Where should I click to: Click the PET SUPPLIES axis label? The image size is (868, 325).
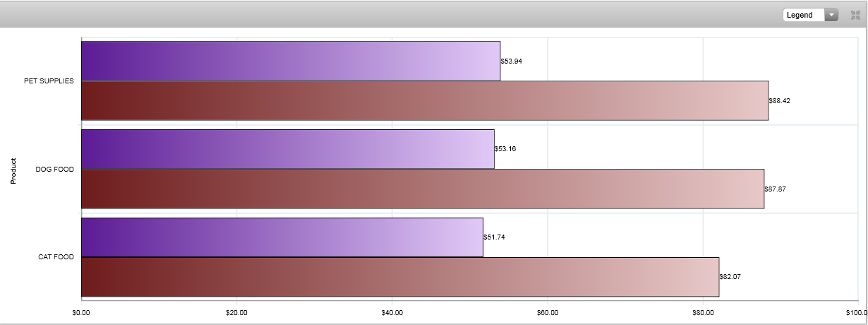click(49, 81)
